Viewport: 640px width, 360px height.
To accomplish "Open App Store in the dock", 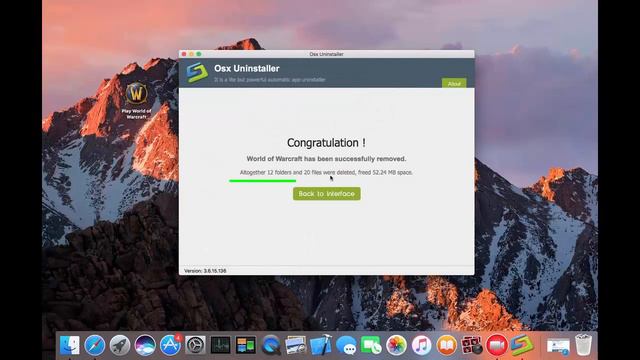I will (170, 345).
